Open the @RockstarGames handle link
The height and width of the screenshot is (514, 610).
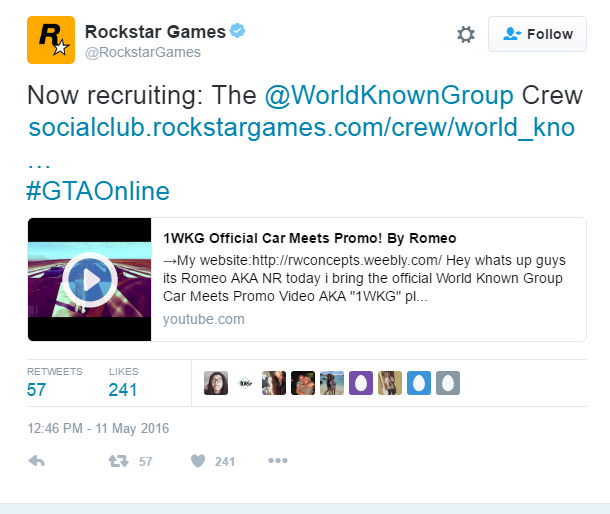click(x=143, y=52)
